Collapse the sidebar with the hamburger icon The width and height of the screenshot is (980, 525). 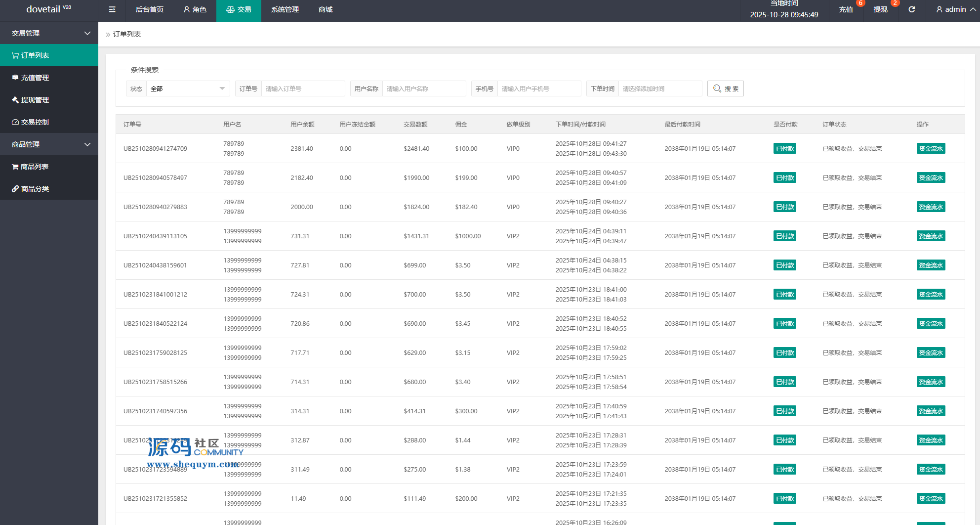[x=112, y=9]
